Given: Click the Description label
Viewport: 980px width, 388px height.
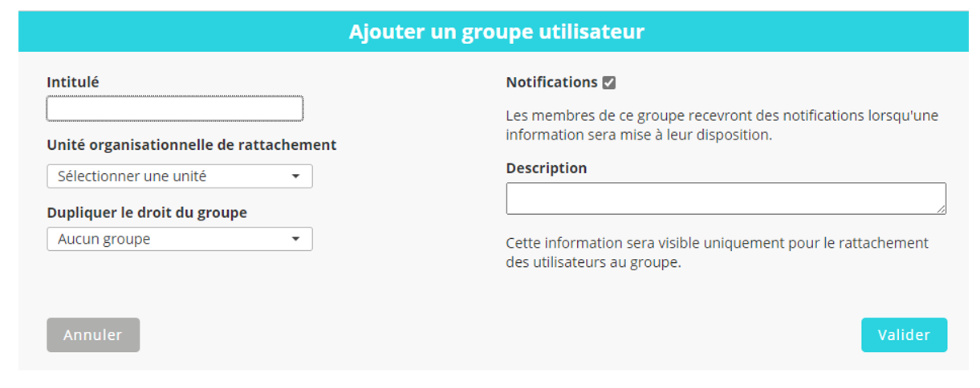Looking at the screenshot, I should tap(547, 168).
